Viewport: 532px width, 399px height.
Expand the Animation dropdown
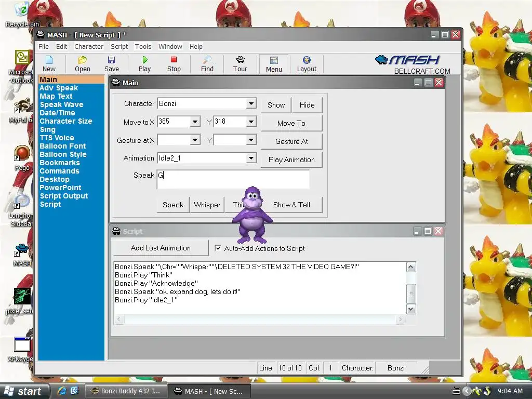click(251, 158)
